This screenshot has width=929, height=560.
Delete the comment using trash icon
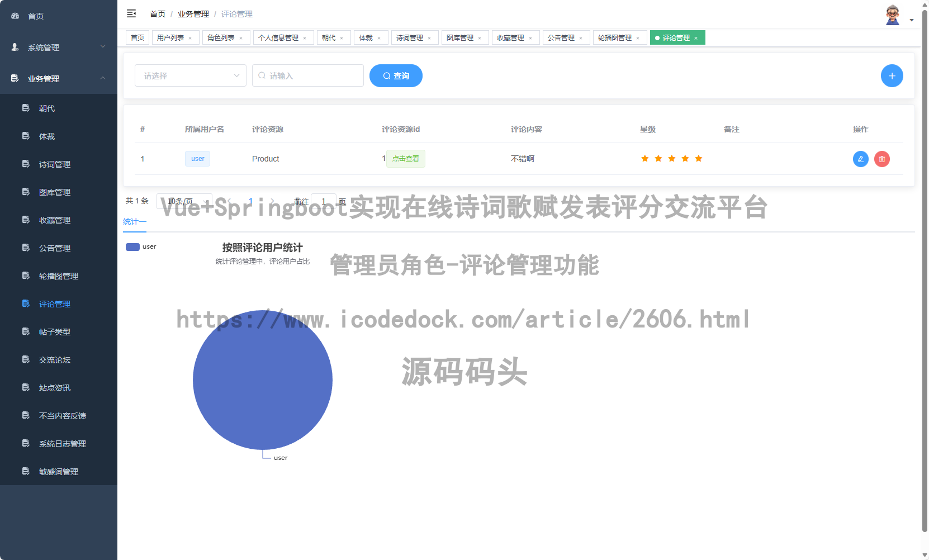(882, 159)
